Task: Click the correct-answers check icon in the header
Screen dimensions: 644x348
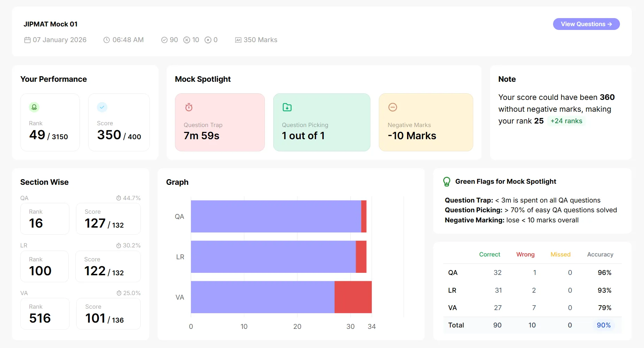Action: pos(164,40)
